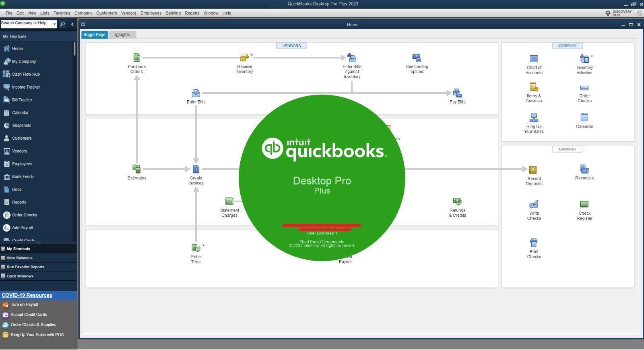Select the Home Page tab
This screenshot has width=644, height=350.
tap(95, 35)
